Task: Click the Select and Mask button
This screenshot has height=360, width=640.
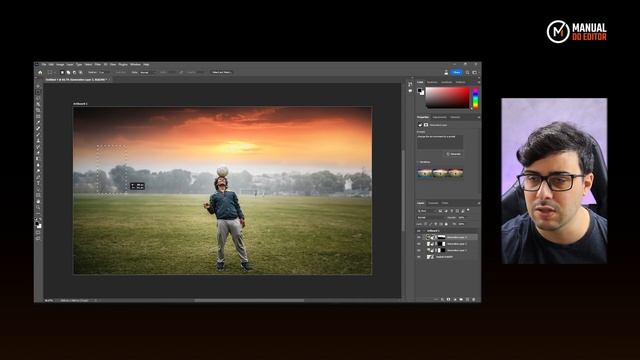Action: point(221,72)
